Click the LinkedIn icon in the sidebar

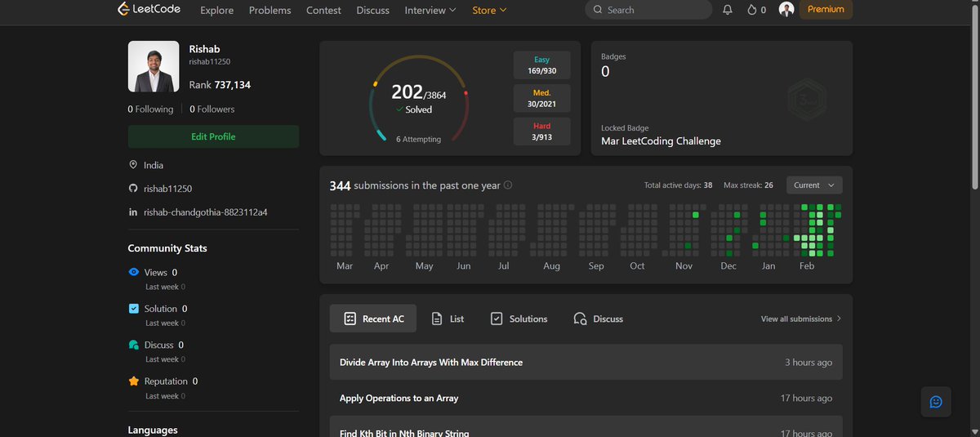tap(133, 212)
